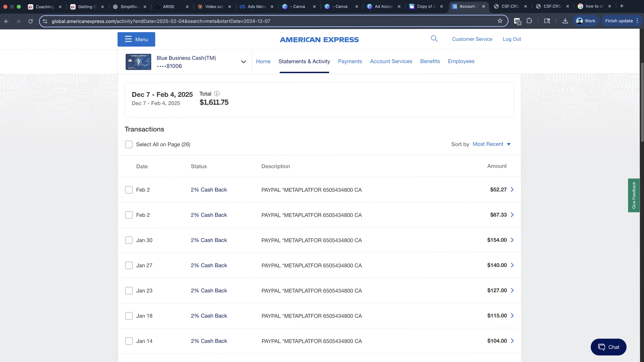Expand the Blue Business Cash card selector
The width and height of the screenshot is (644, 362).
(243, 62)
